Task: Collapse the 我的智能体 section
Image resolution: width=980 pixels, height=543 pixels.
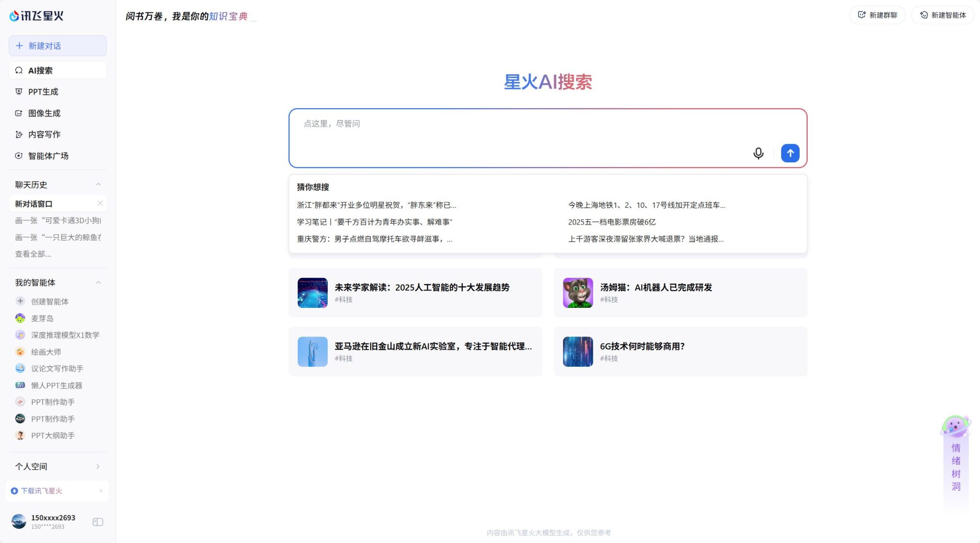Action: pyautogui.click(x=98, y=282)
